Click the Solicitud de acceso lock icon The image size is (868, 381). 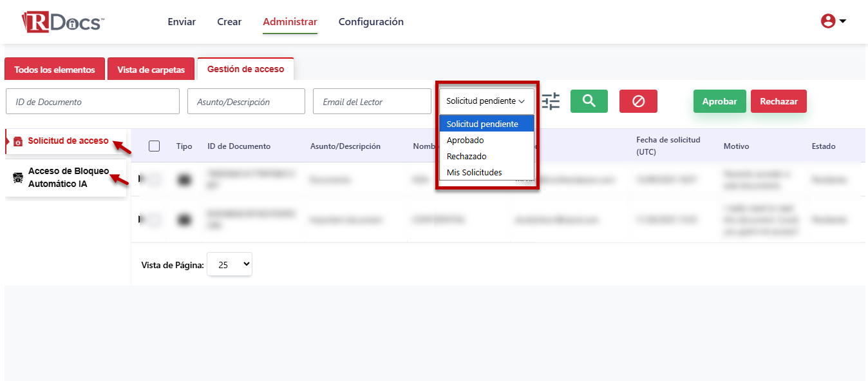coord(18,142)
